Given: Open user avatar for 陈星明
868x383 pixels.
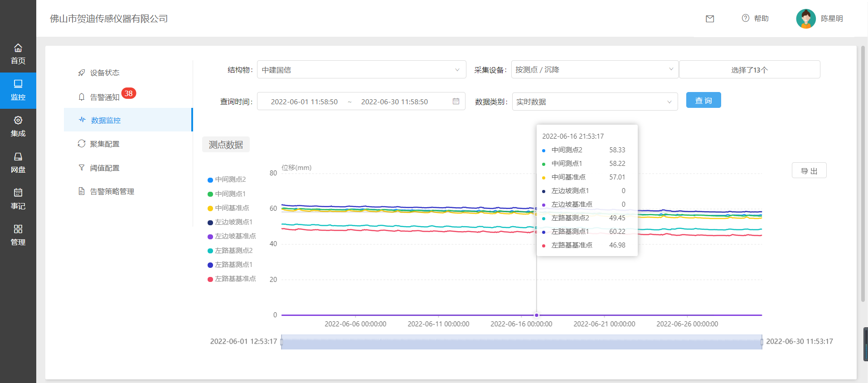Looking at the screenshot, I should [805, 19].
